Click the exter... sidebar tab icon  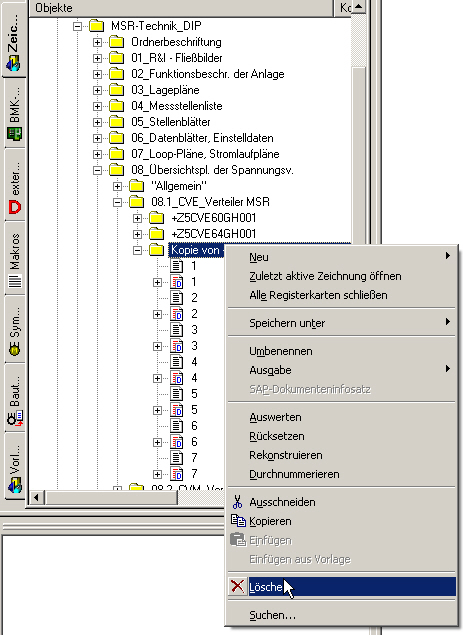coord(15,207)
